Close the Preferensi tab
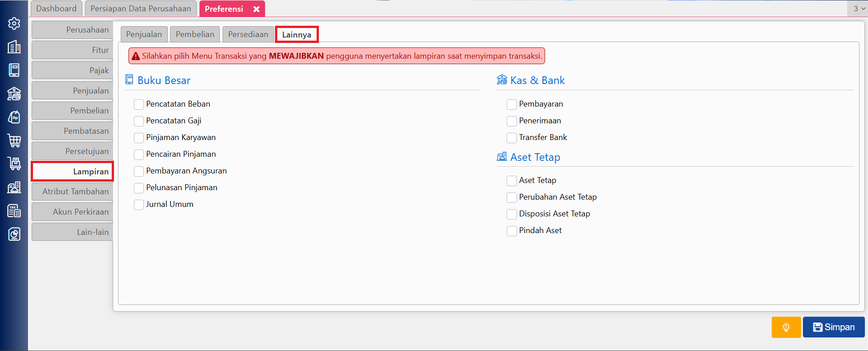The image size is (868, 351). [256, 9]
